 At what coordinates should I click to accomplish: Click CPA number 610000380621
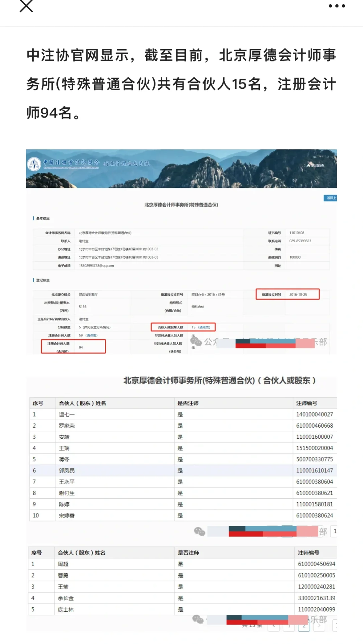pos(314,493)
